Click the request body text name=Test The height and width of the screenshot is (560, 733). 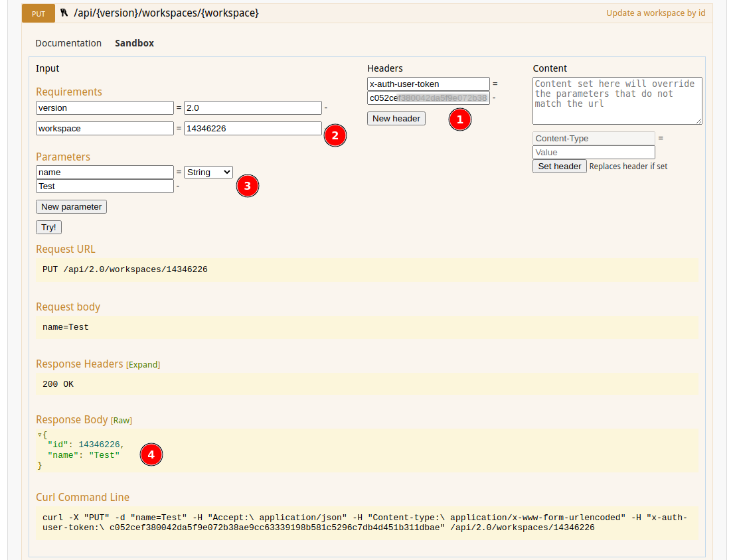pyautogui.click(x=66, y=327)
